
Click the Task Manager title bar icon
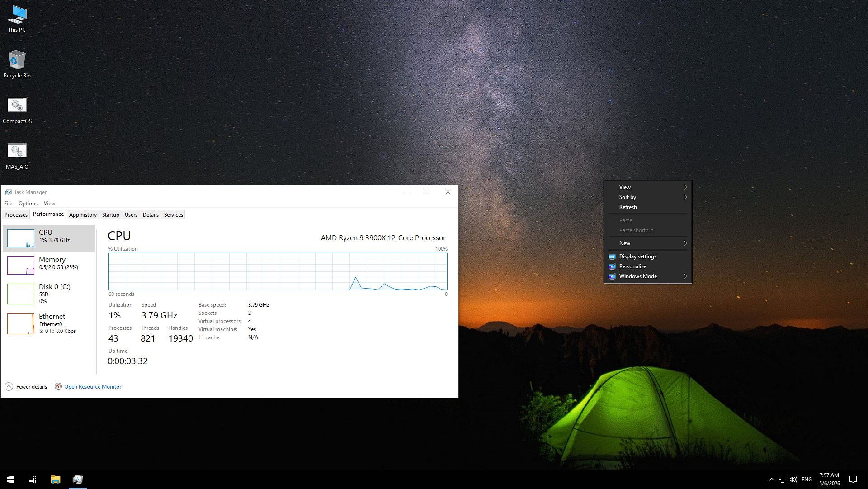tap(8, 192)
